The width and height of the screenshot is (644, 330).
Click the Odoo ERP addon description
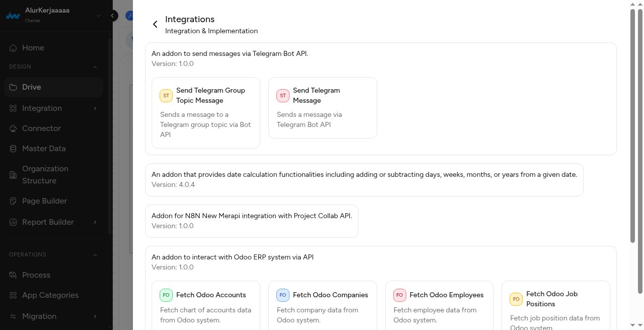(x=233, y=257)
